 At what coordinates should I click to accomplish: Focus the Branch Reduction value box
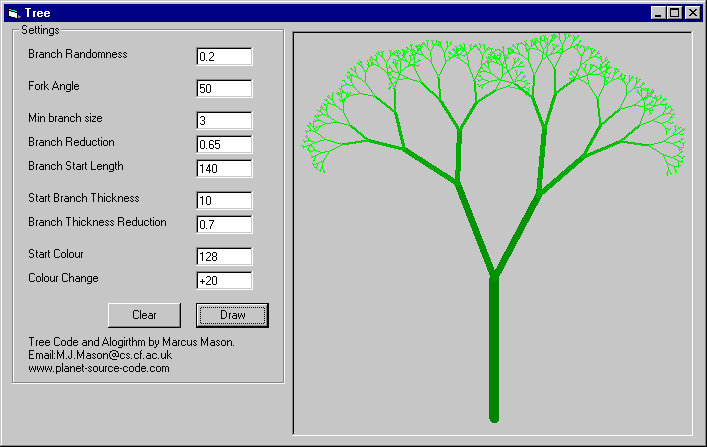[224, 144]
